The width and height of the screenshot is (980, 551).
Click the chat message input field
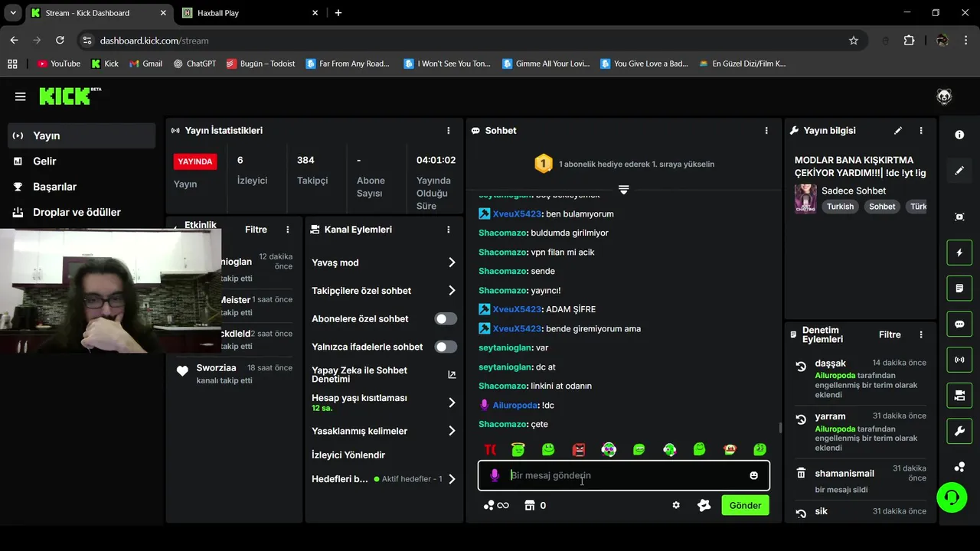pyautogui.click(x=624, y=475)
